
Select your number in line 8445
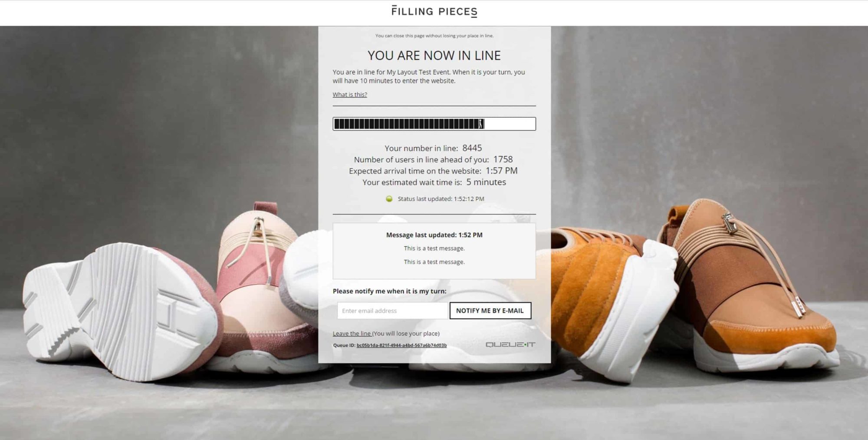coord(472,148)
